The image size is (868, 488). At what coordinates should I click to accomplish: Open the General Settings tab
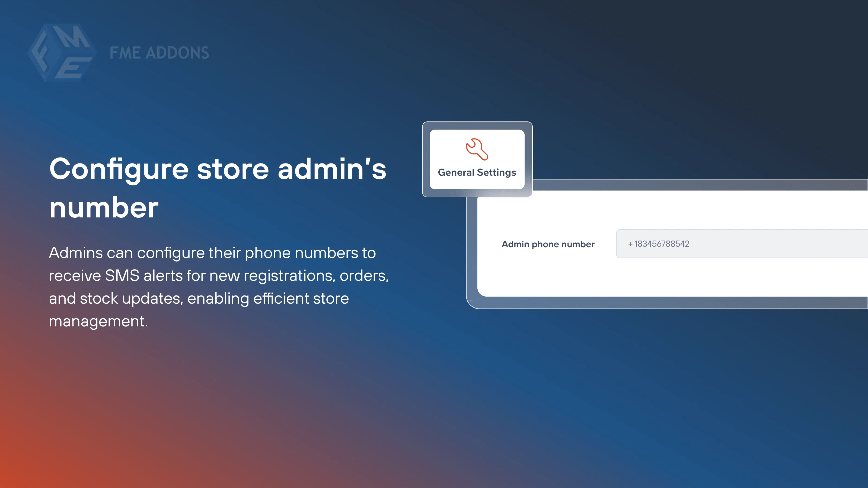tap(477, 172)
